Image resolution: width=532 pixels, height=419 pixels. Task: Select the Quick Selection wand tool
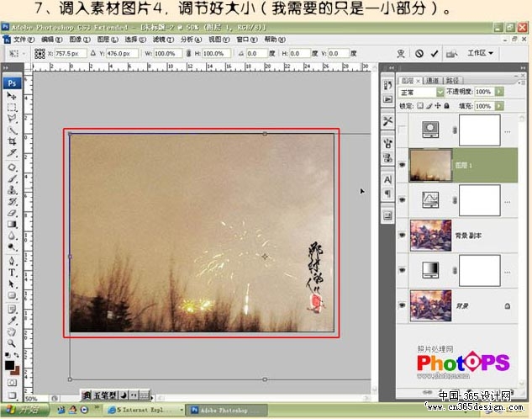click(12, 130)
